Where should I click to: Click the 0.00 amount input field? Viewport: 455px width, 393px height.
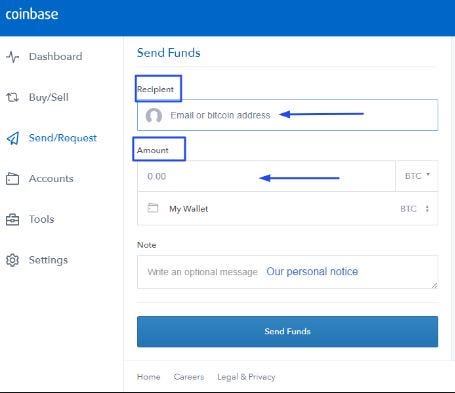[x=266, y=176]
